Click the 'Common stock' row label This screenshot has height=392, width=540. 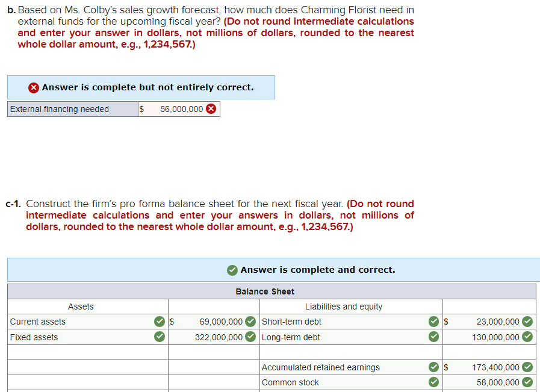[x=290, y=382]
